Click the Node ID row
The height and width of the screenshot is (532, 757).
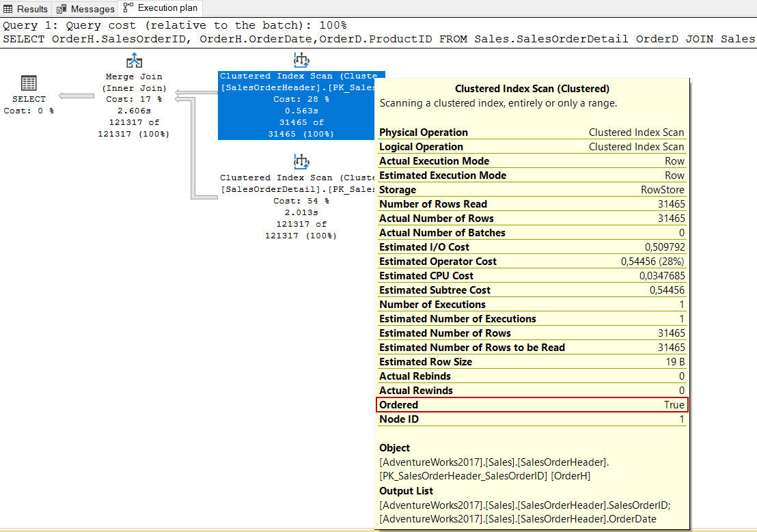pyautogui.click(x=532, y=419)
